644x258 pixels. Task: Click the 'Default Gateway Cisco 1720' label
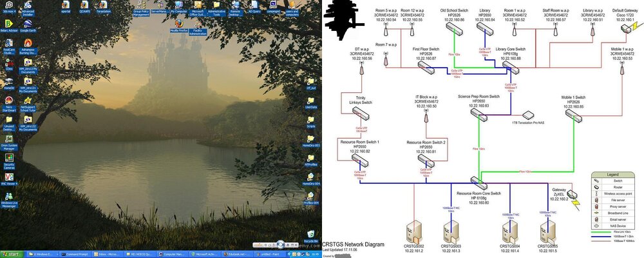point(625,15)
